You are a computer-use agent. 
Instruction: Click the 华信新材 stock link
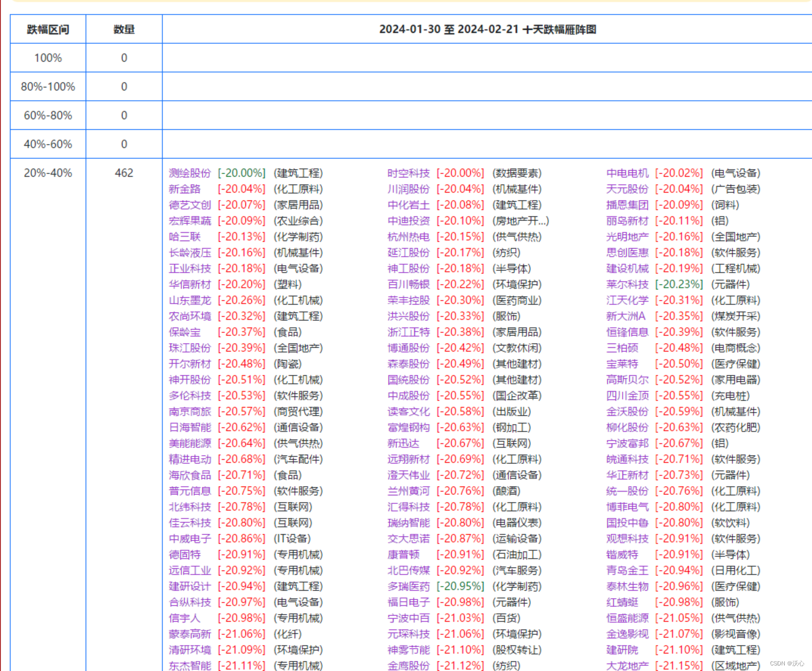coord(190,285)
